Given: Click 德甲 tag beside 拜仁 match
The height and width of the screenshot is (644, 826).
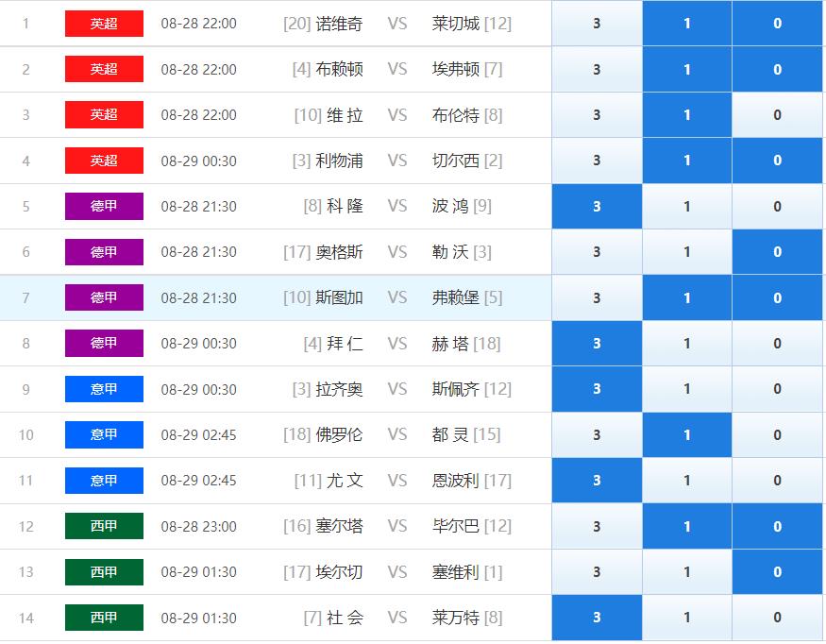Looking at the screenshot, I should (104, 343).
